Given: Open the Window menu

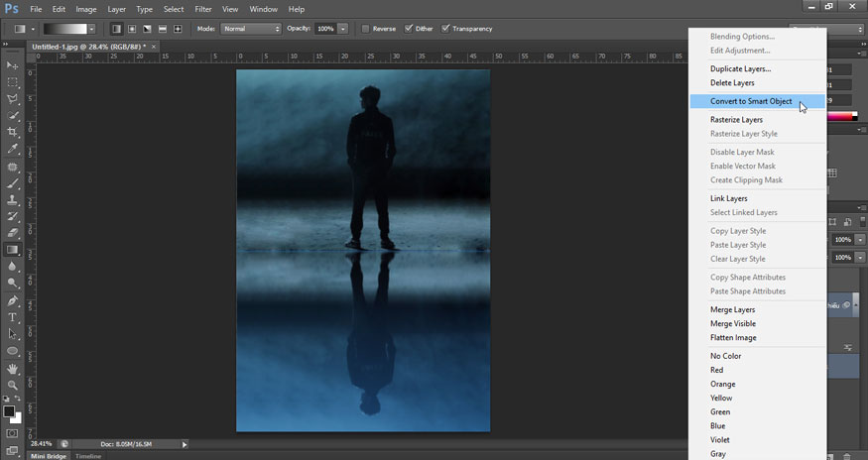Looking at the screenshot, I should (x=264, y=9).
